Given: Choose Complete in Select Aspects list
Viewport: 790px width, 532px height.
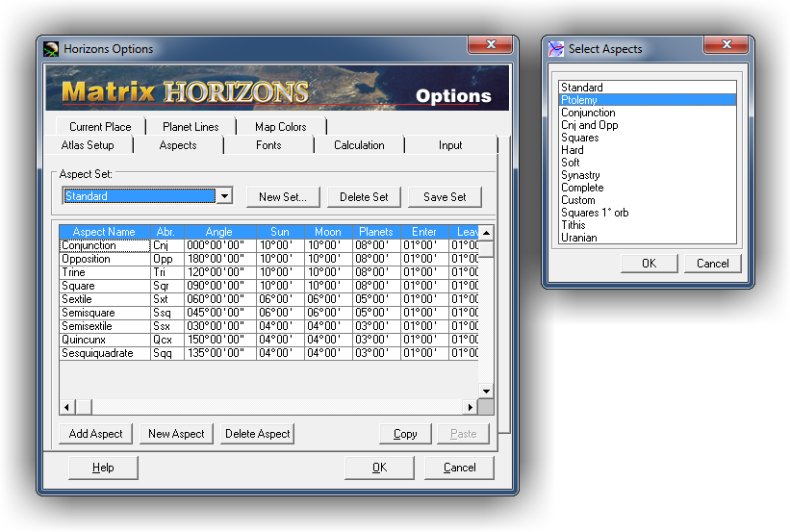Looking at the screenshot, I should coord(648,188).
